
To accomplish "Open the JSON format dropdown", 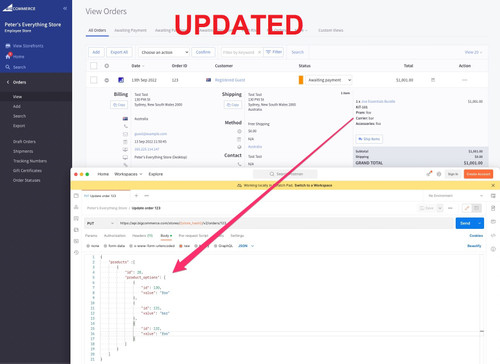I will [x=246, y=246].
